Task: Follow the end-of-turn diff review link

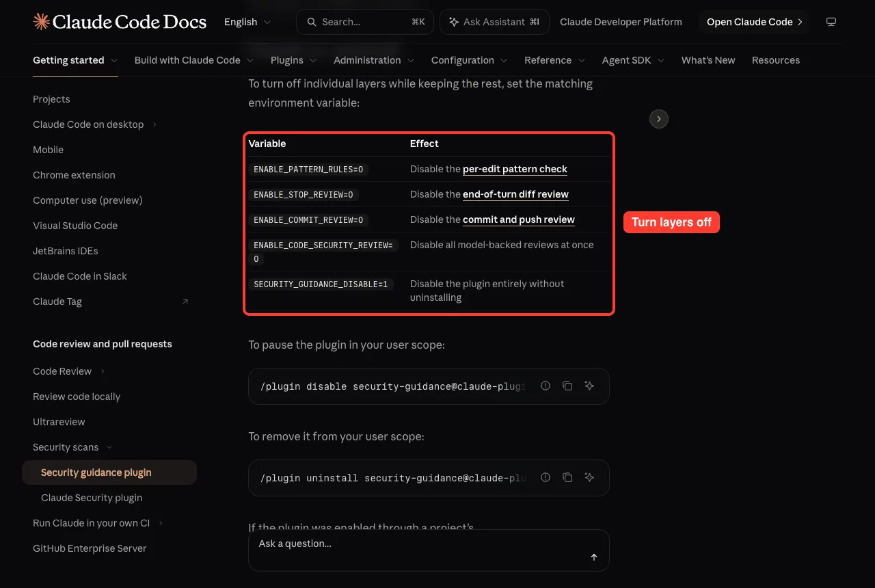Action: [x=516, y=194]
